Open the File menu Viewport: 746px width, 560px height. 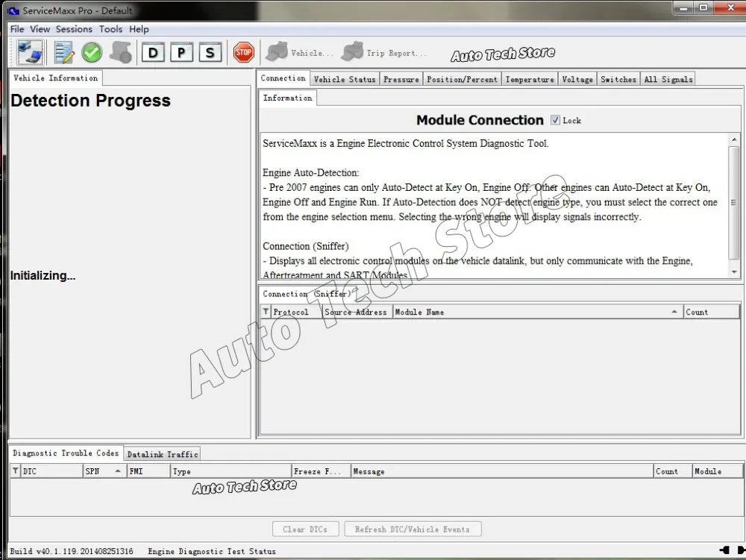[17, 29]
